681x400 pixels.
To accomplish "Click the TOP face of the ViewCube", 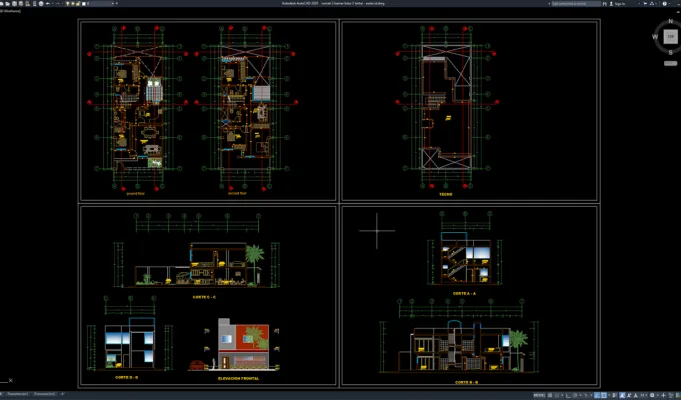I will [670, 37].
